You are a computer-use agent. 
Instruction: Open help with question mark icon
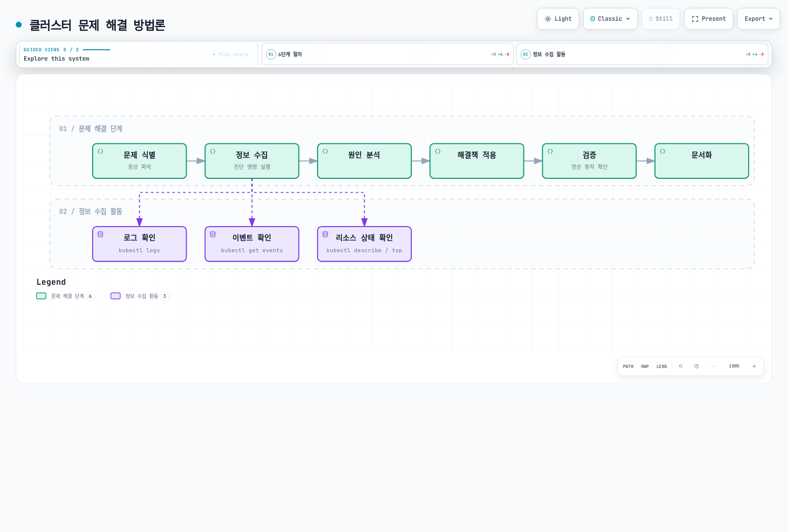(696, 366)
